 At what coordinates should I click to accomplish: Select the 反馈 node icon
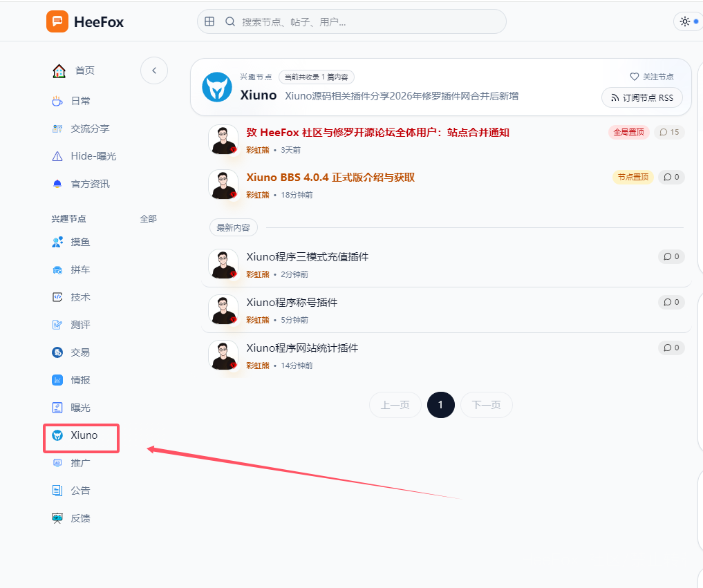click(x=57, y=518)
